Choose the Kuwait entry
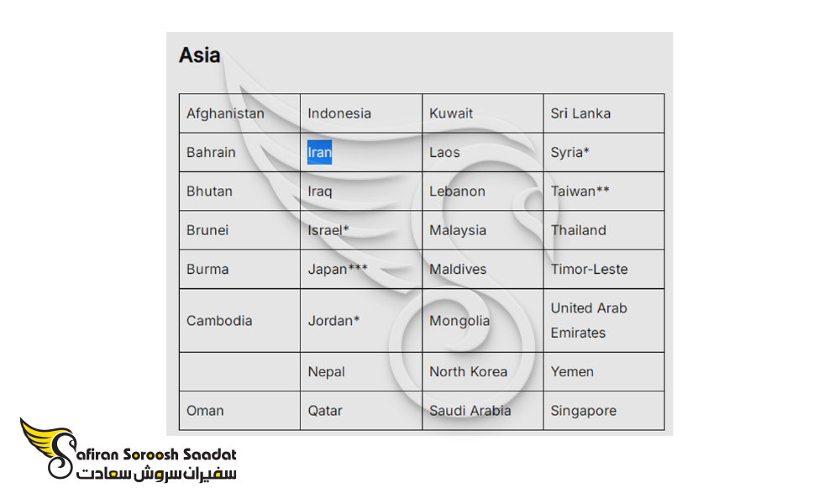 [483, 113]
